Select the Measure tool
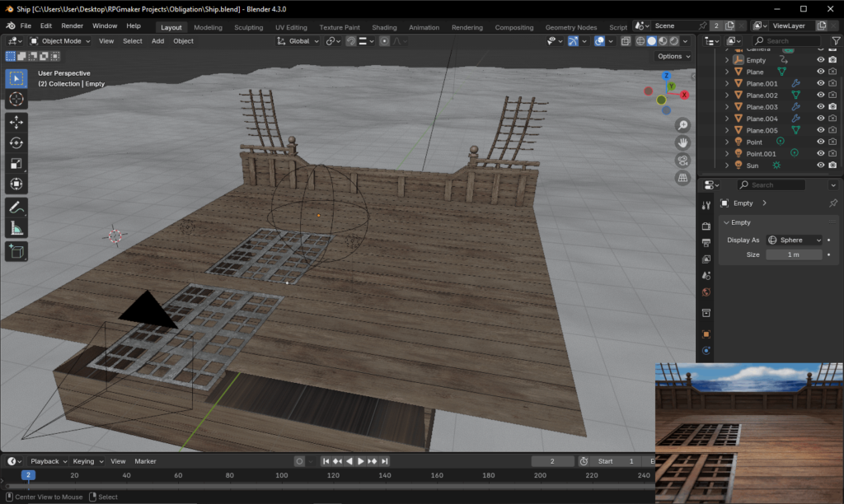Screen dimensions: 844x504 coord(16,228)
